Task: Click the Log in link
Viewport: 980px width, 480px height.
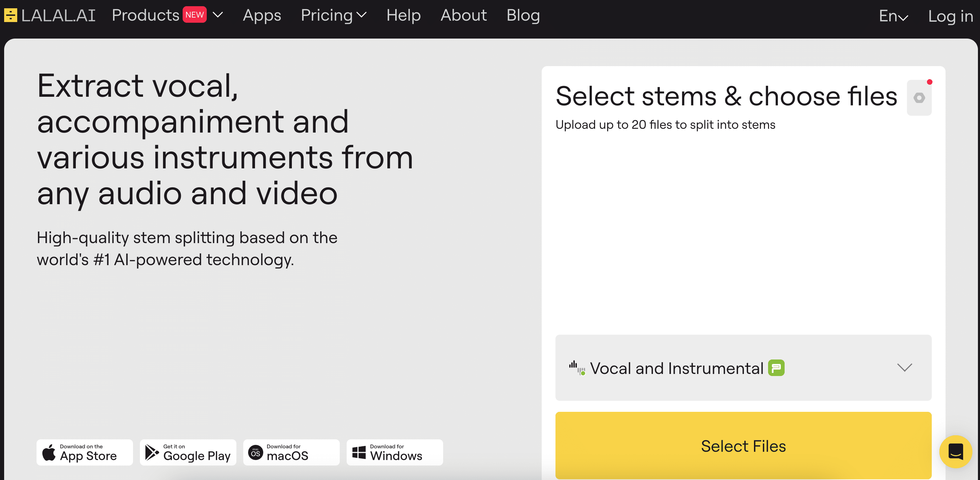Action: point(950,16)
